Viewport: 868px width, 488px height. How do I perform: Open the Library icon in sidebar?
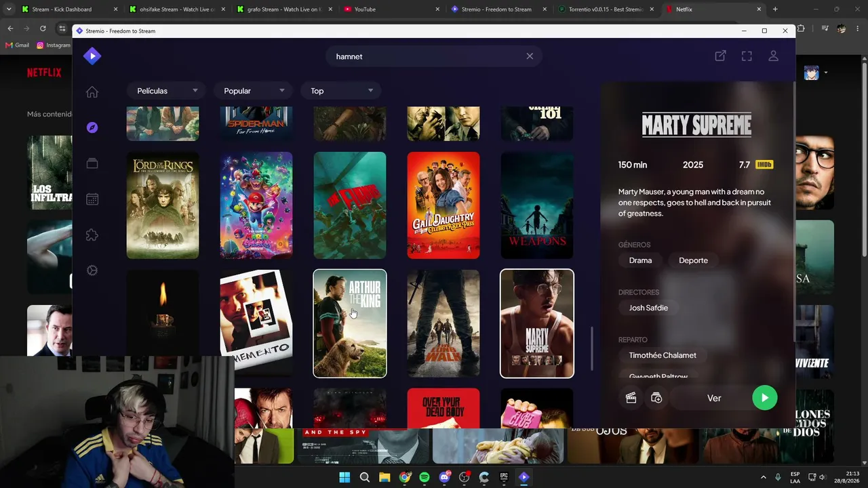(x=92, y=163)
